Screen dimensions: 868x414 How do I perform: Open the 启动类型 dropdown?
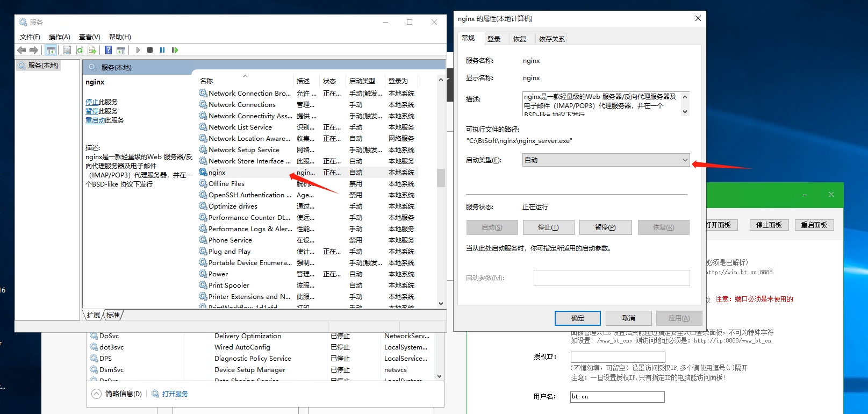(x=606, y=160)
